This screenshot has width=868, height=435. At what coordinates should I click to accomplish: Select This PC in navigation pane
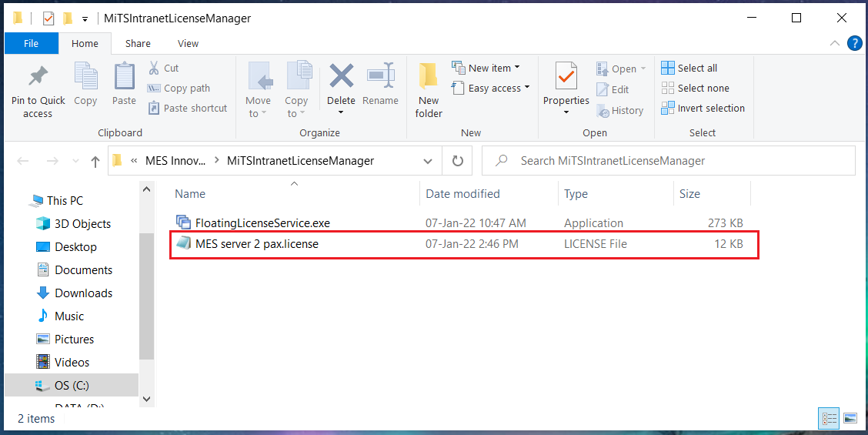[x=64, y=201]
